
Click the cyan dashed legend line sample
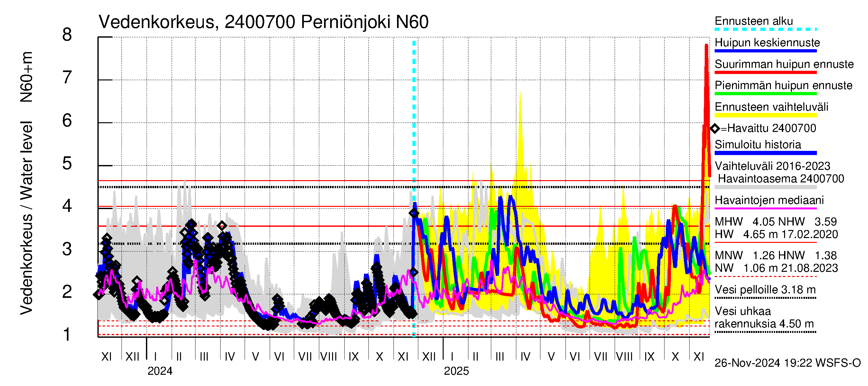tap(765, 29)
